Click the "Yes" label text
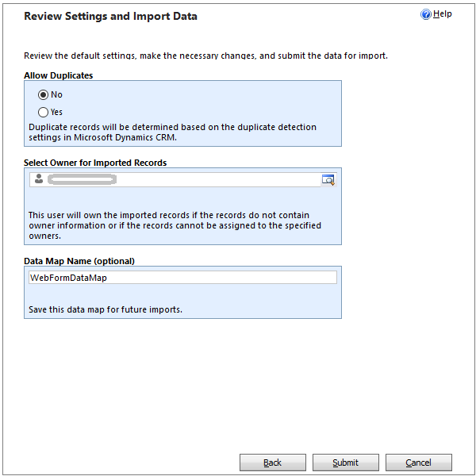476x476 pixels. click(56, 113)
